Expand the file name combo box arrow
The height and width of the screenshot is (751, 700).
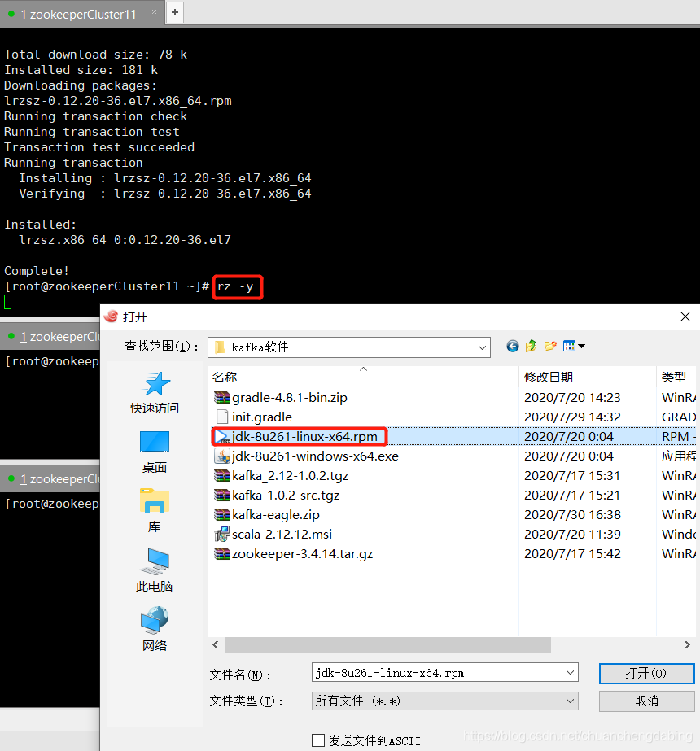pos(570,672)
